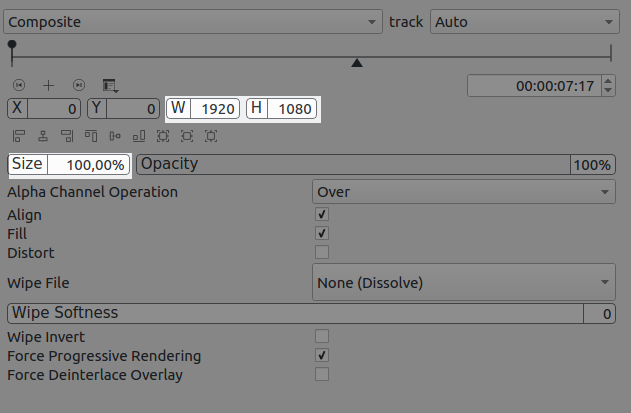Uncheck the Fill checkbox
This screenshot has width=631, height=413.
pos(322,233)
